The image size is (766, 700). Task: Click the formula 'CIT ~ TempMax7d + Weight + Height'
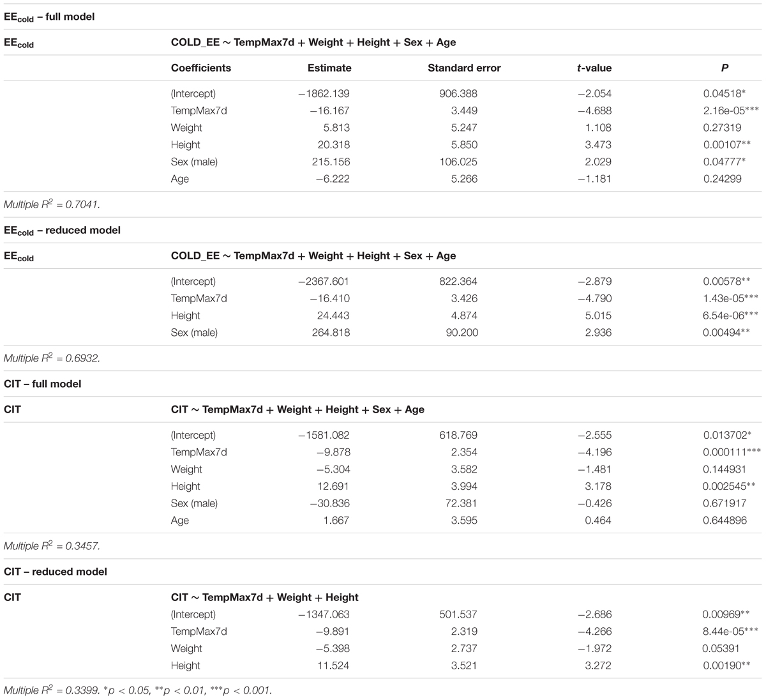tap(265, 597)
